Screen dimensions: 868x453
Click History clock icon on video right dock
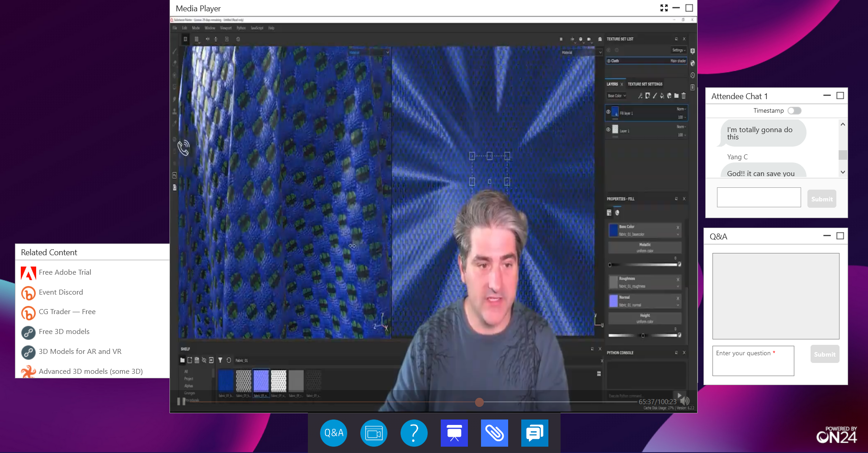click(x=693, y=75)
